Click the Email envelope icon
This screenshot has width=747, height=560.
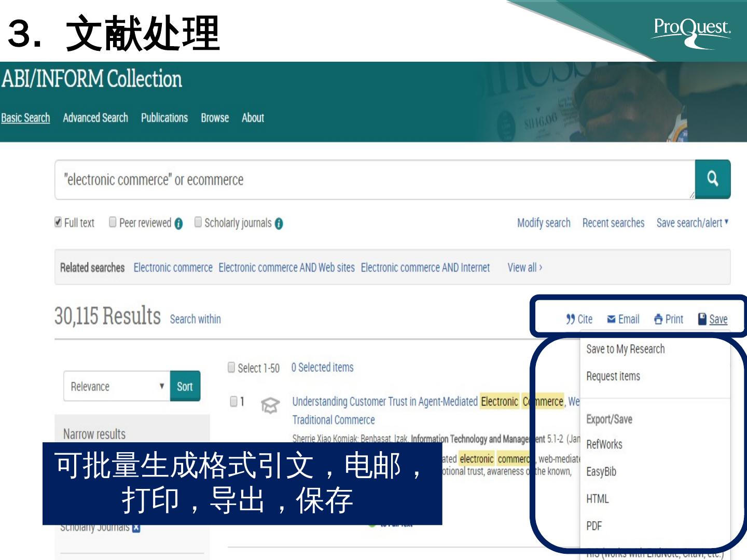click(x=612, y=319)
